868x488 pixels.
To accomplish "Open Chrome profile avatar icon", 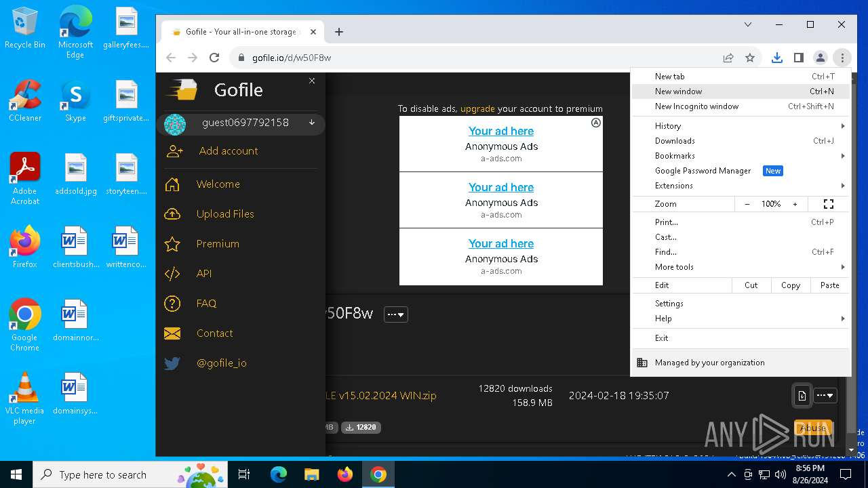I will coord(821,58).
